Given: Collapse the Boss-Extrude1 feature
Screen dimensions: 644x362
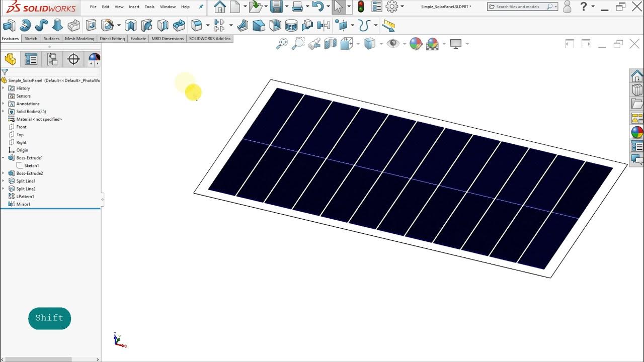Looking at the screenshot, I should click(3, 158).
